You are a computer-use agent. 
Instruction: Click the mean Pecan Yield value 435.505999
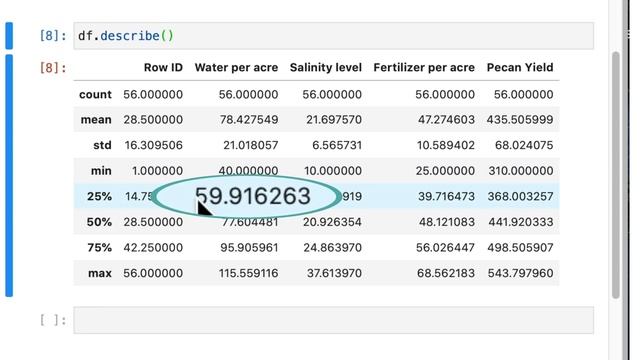pos(520,120)
